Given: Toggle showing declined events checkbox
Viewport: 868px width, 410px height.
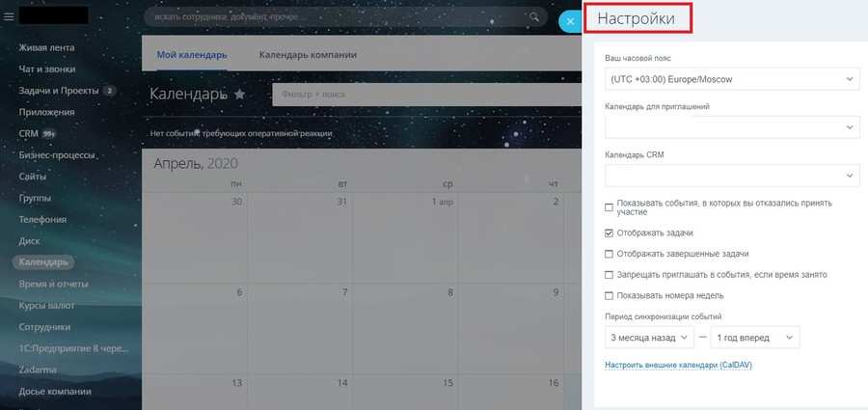Looking at the screenshot, I should (x=609, y=207).
